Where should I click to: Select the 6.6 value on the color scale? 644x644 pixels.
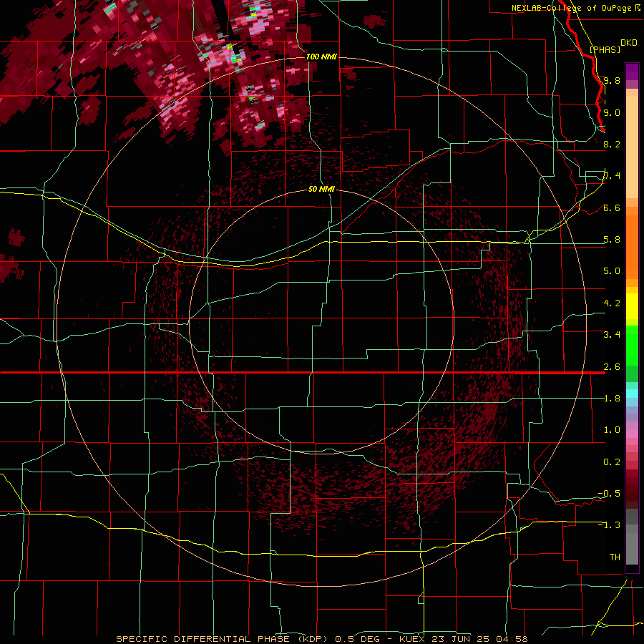point(612,208)
